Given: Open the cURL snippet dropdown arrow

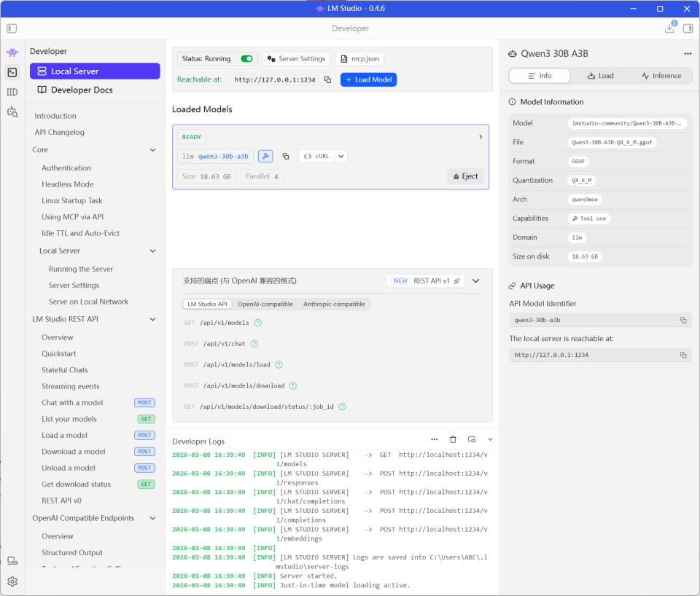Looking at the screenshot, I should pos(341,156).
